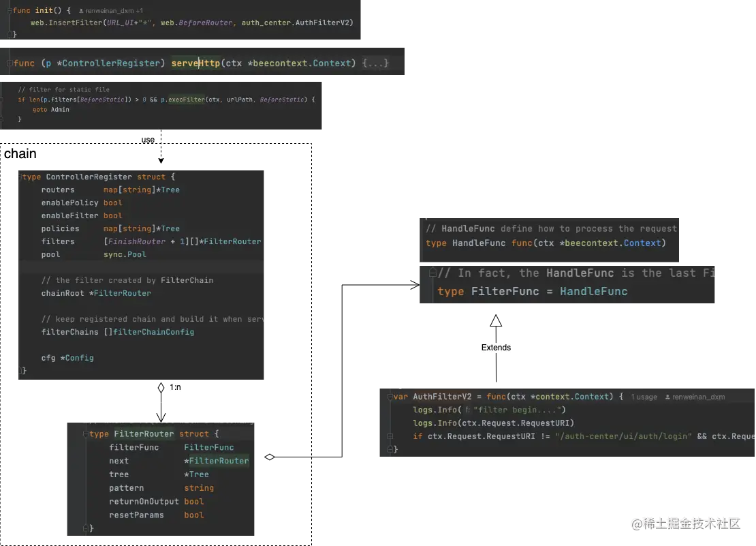Click p.execFilter call in static filter
Viewport: 756px width, 546px height.
(x=183, y=100)
